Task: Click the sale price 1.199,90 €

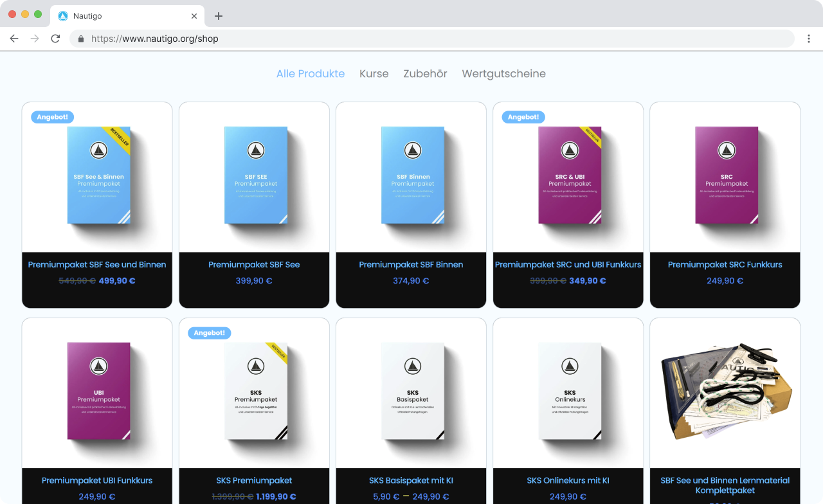Action: [x=276, y=497]
